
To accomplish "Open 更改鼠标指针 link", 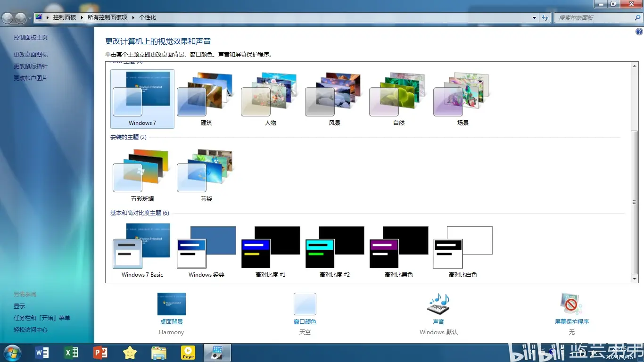I will pos(31,66).
